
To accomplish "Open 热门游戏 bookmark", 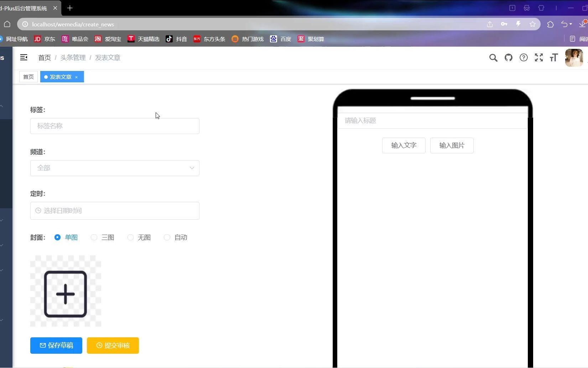I will [248, 39].
